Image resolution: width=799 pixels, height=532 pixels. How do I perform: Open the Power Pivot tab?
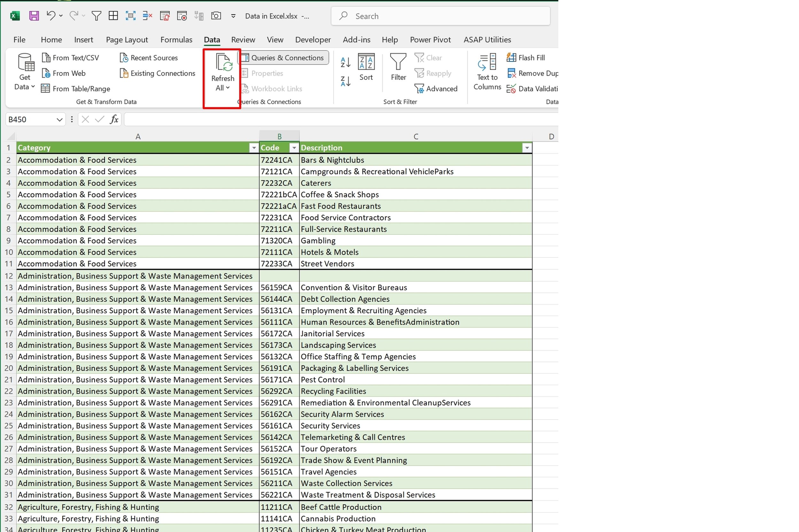point(430,40)
